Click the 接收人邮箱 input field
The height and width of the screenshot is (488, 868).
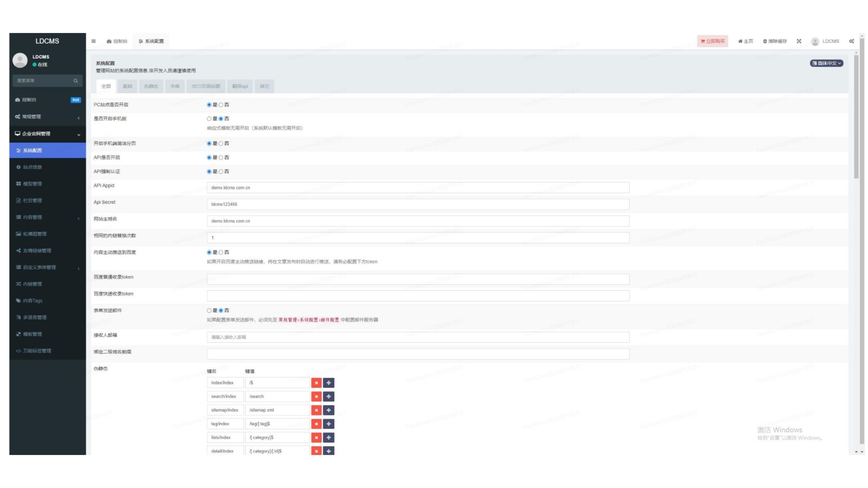[418, 337]
